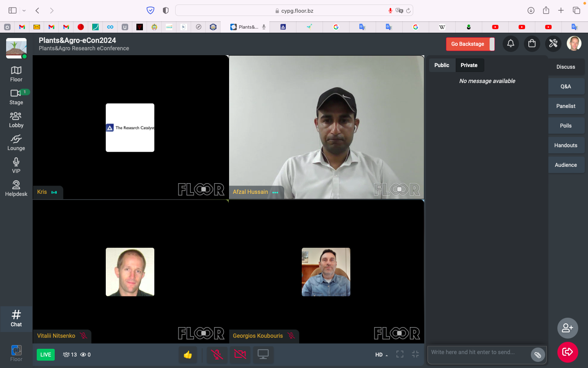Toggle the microphone mute button
This screenshot has height=368, width=588.
click(217, 355)
